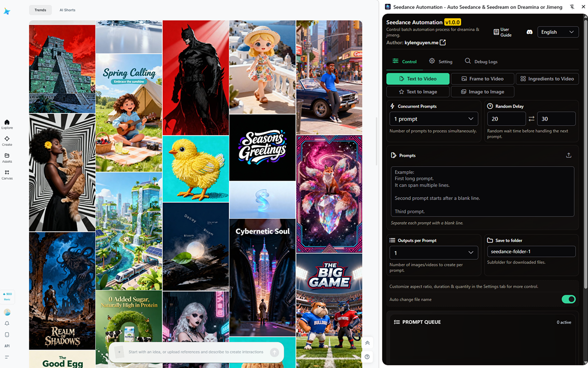Screen dimensions: 588x368
Task: Expand the Concurrent Prompts dropdown
Action: [x=434, y=119]
